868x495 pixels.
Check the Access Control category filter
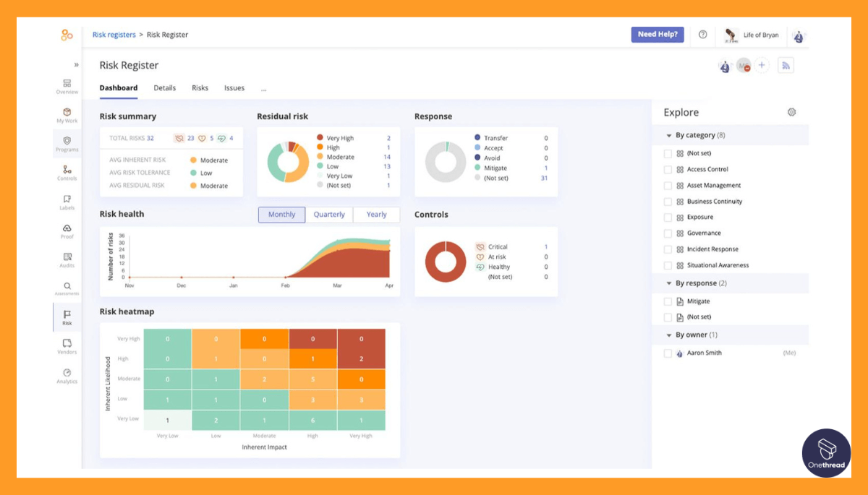(668, 169)
